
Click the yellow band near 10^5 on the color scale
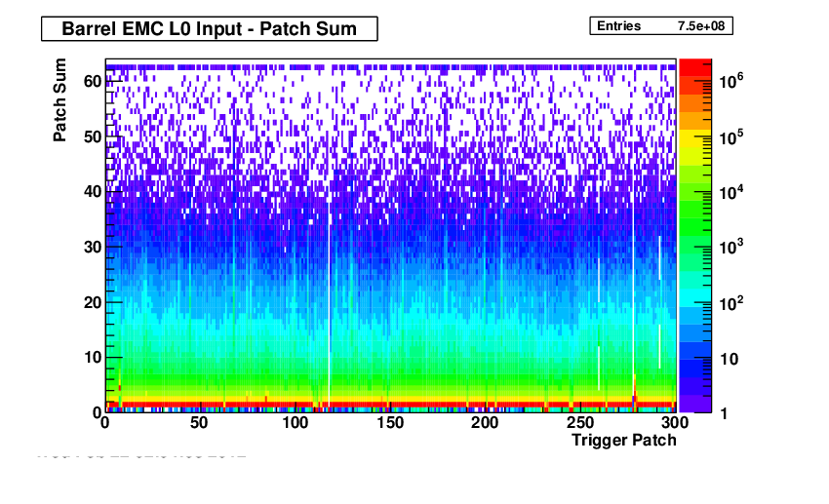point(694,138)
